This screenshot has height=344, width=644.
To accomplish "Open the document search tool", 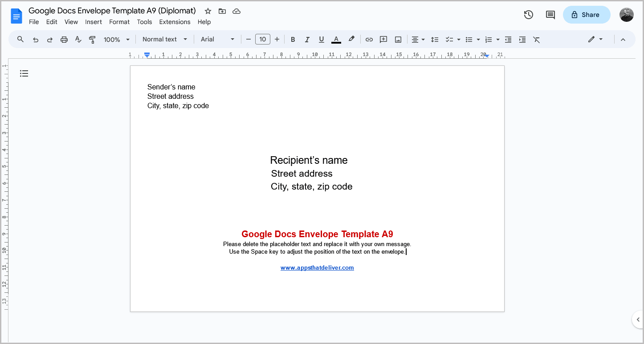I will click(x=20, y=39).
